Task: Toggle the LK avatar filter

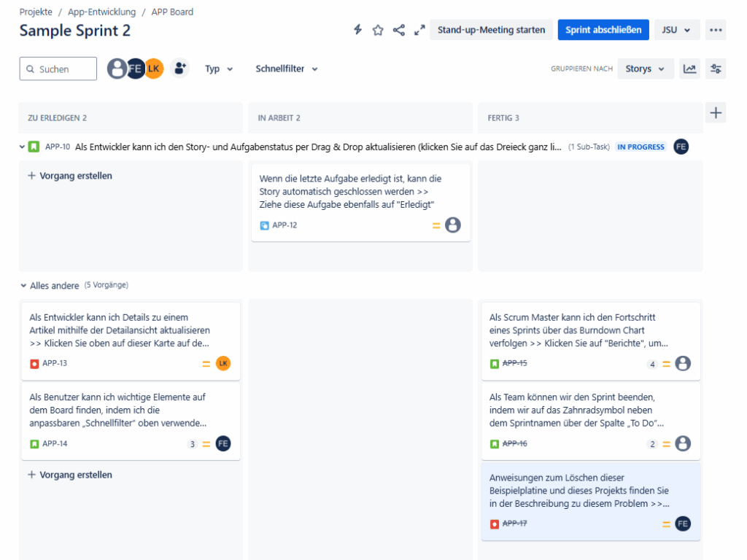Action: click(154, 68)
